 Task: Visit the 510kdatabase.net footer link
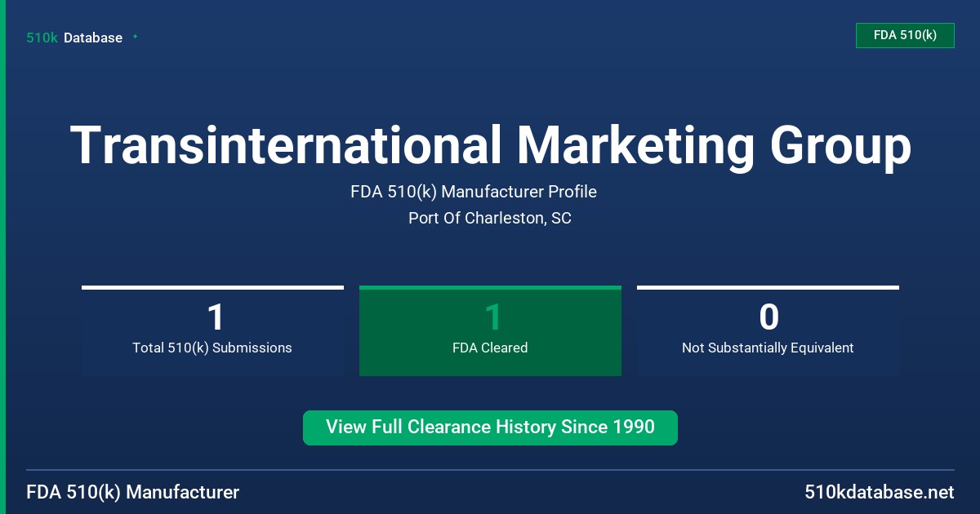click(x=879, y=492)
